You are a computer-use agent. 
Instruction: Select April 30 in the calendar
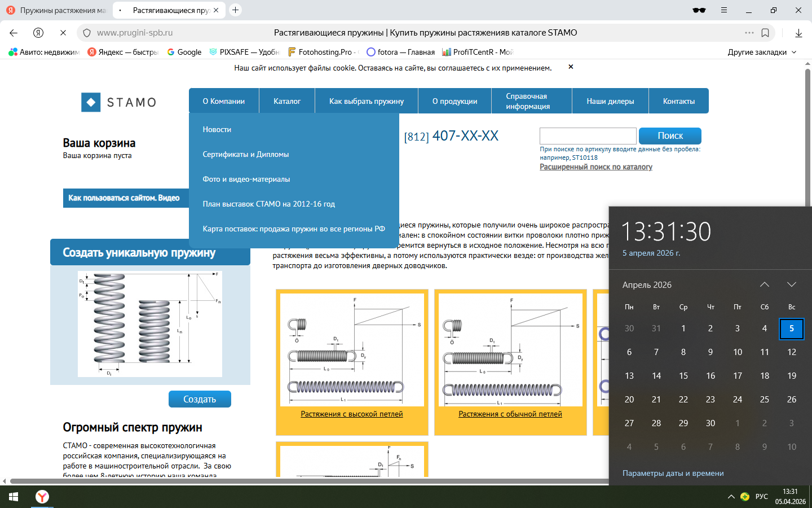pyautogui.click(x=710, y=423)
